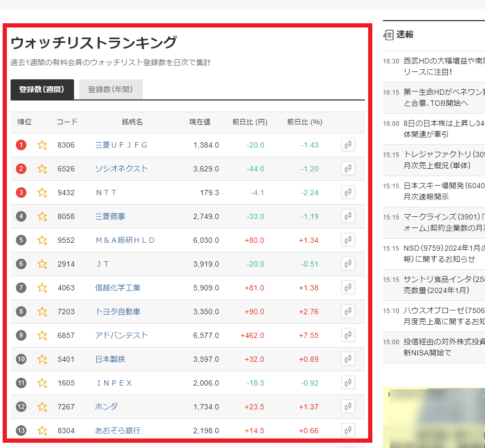Click the 前日比 (円) column header
Screen dimensions: 485x448
(x=250, y=122)
